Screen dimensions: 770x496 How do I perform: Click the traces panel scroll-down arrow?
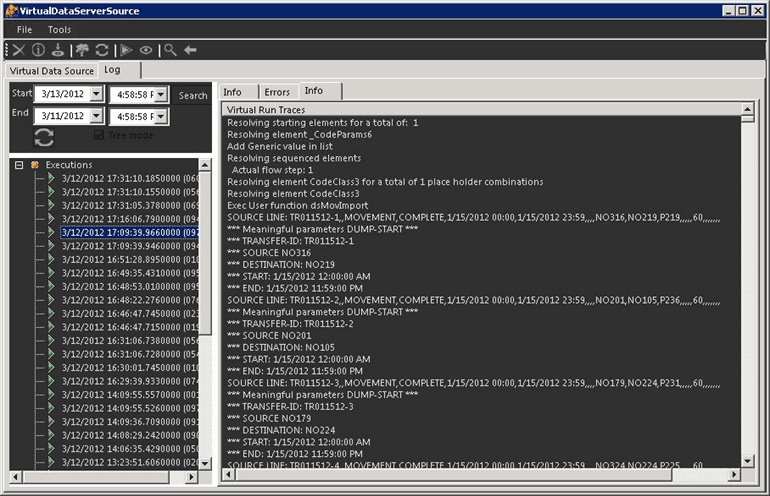pos(747,461)
